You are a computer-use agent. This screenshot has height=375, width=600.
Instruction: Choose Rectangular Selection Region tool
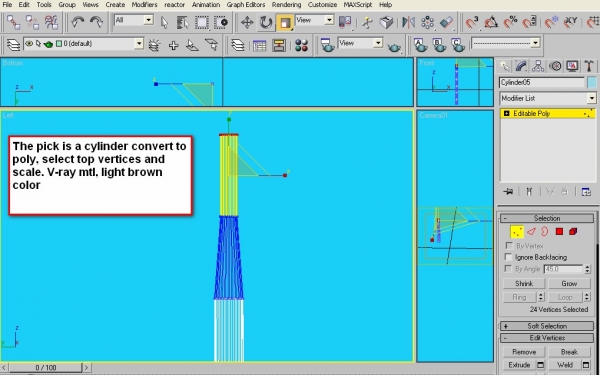[202, 23]
